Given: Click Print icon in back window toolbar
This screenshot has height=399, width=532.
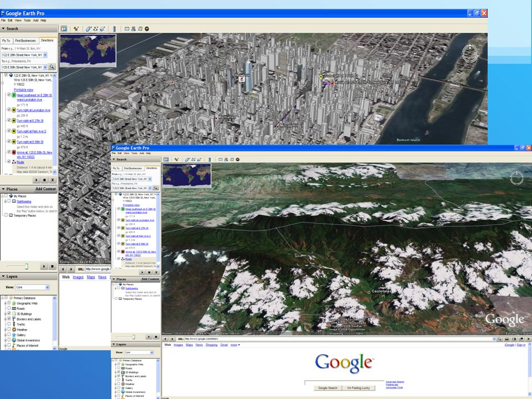Looking at the screenshot, I should 134,29.
